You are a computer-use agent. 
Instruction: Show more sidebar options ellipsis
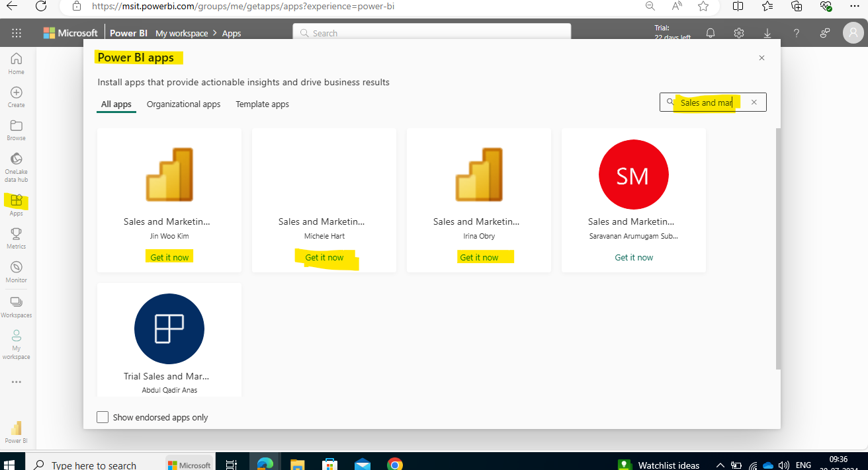pyautogui.click(x=16, y=382)
